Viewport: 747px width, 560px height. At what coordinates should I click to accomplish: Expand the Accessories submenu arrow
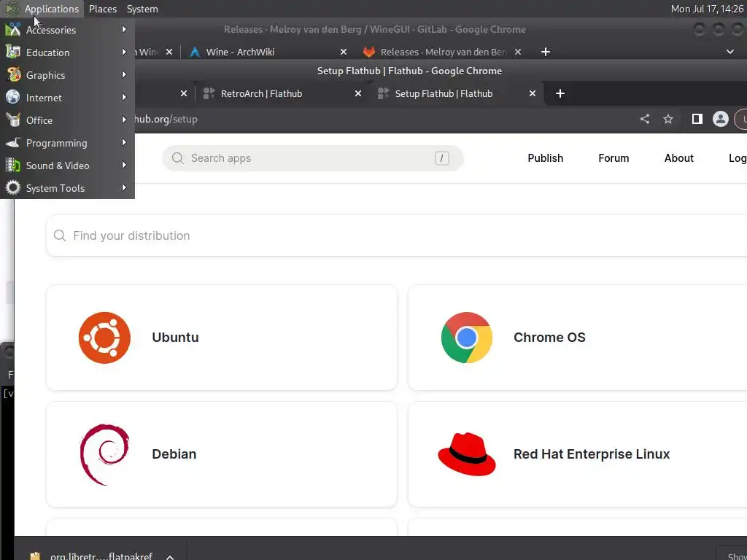click(x=124, y=29)
